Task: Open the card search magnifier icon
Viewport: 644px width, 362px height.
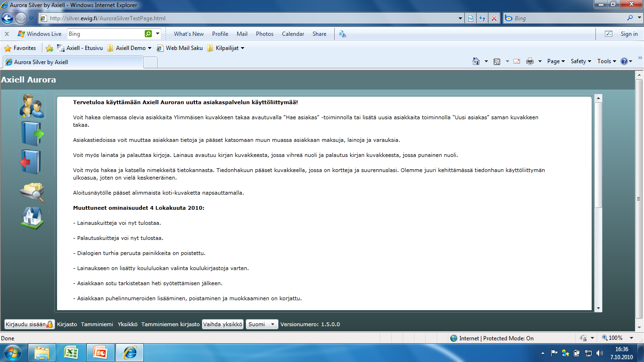Action: (32, 191)
